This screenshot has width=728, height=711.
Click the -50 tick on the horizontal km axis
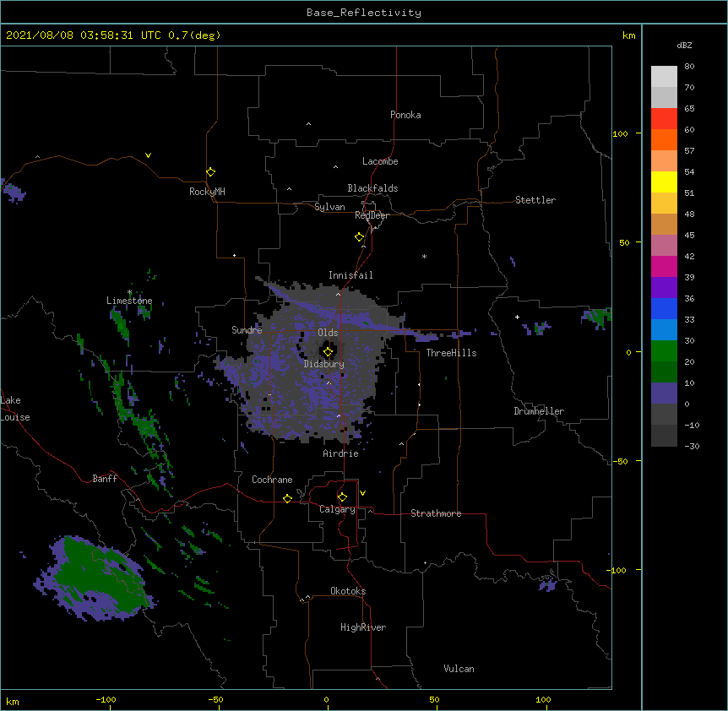[x=215, y=699]
